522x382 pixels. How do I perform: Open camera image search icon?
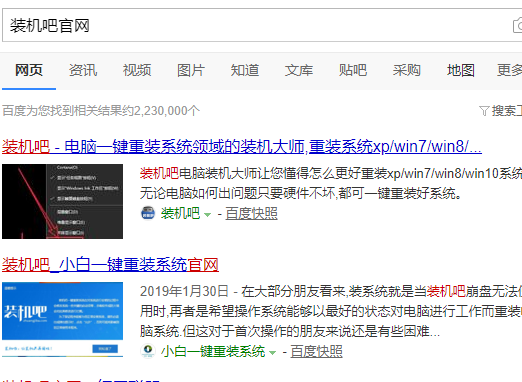click(518, 26)
